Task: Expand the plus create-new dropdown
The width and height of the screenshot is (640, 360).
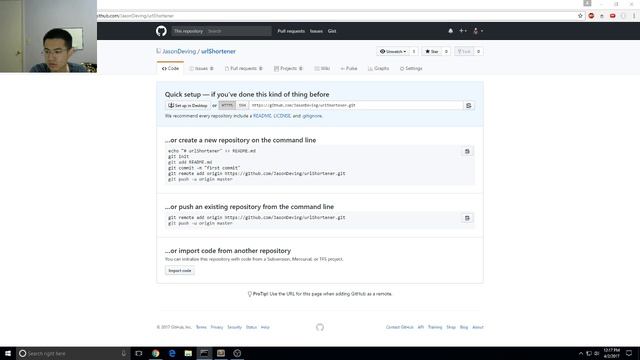Action: [x=463, y=31]
